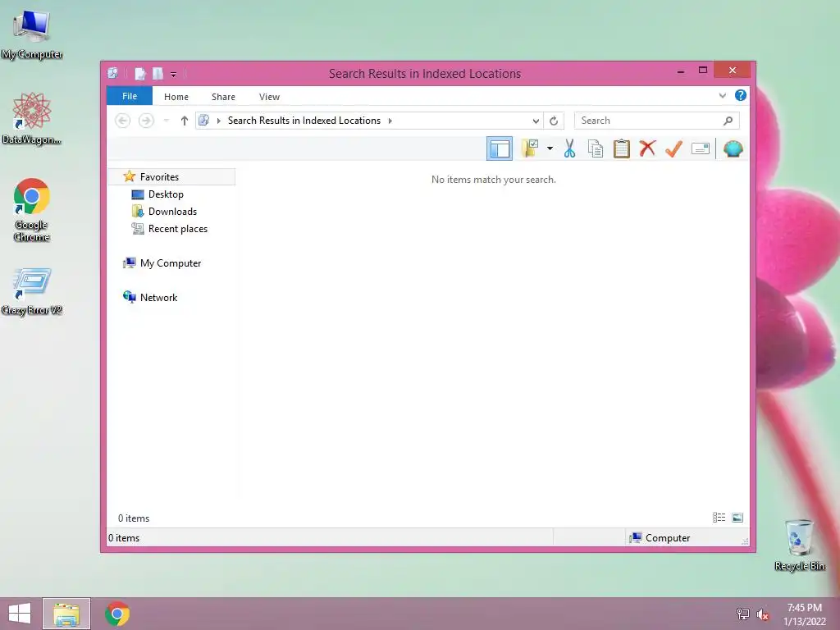
Task: Open Google Chrome desktop shortcut
Action: point(32,210)
